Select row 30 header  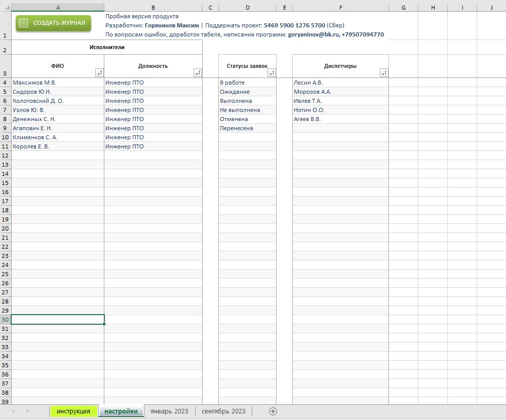(x=5, y=320)
